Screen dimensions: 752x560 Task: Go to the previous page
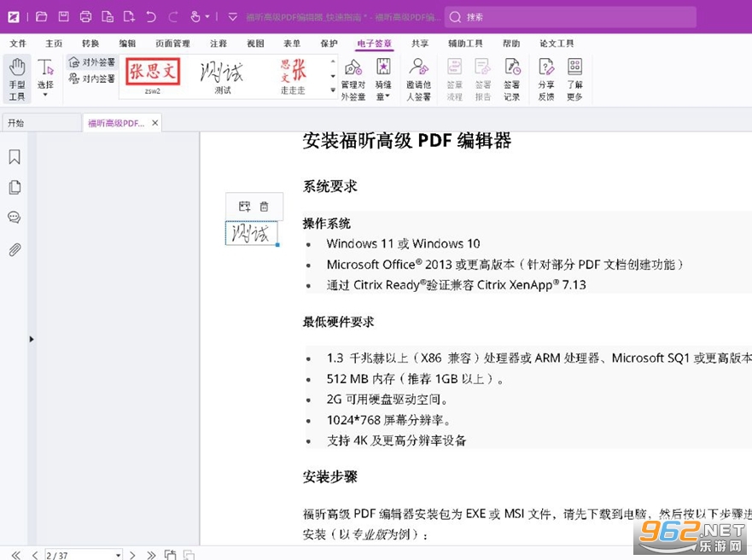(x=35, y=555)
